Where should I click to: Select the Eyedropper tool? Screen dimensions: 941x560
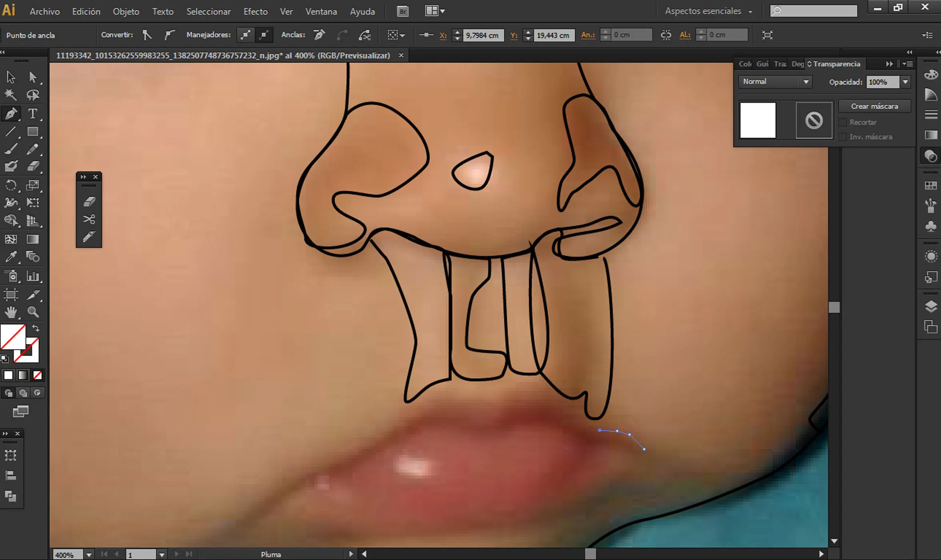[11, 256]
